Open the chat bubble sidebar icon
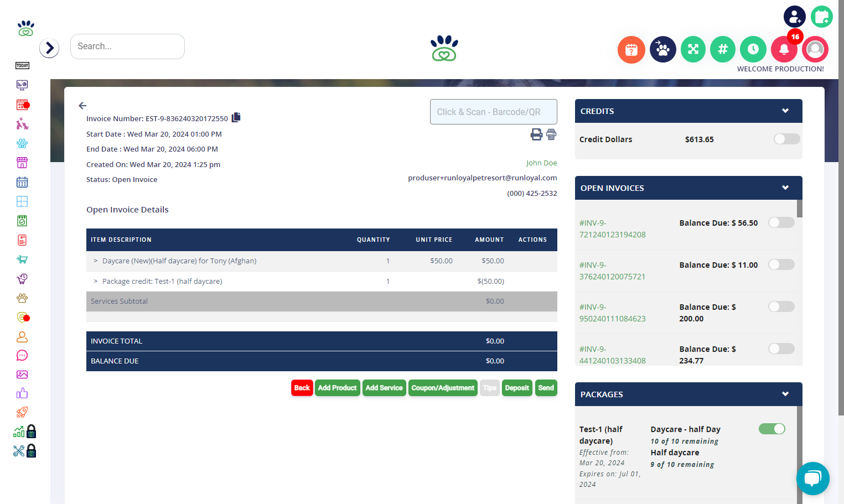The height and width of the screenshot is (504, 844). click(22, 355)
